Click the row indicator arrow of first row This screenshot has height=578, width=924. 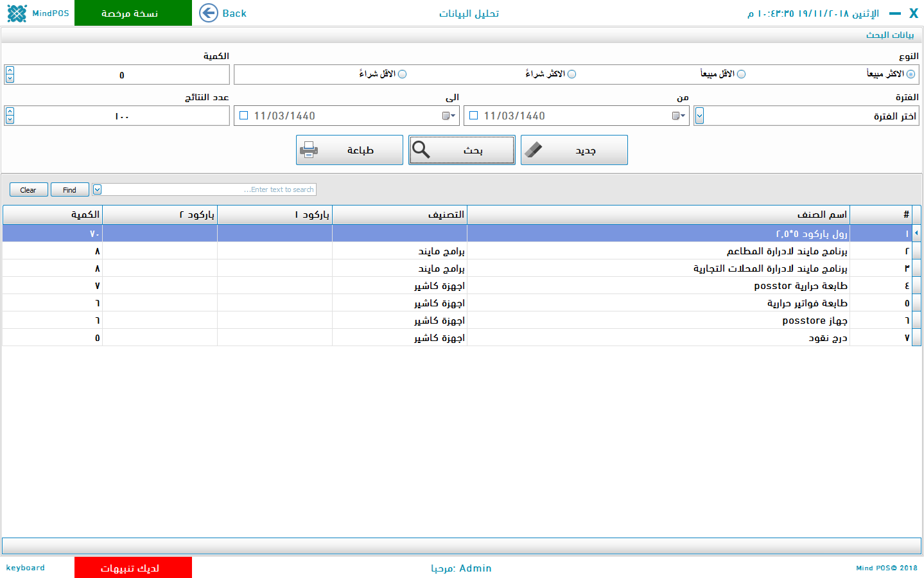916,233
